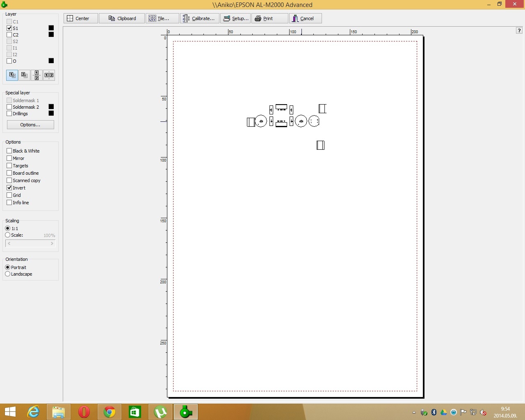Click the Center toolbar button

(81, 18)
